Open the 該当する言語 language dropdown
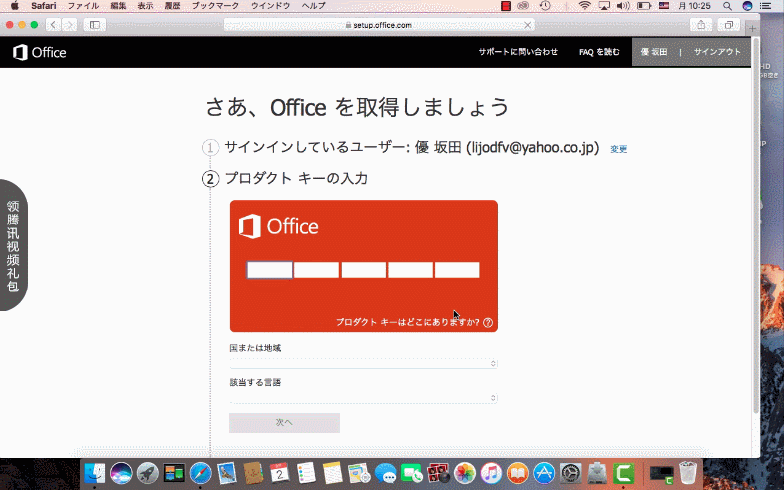 point(364,398)
